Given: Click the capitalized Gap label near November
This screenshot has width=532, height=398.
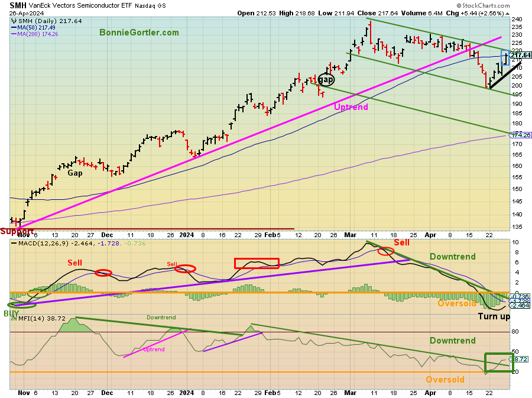Looking at the screenshot, I should (75, 173).
